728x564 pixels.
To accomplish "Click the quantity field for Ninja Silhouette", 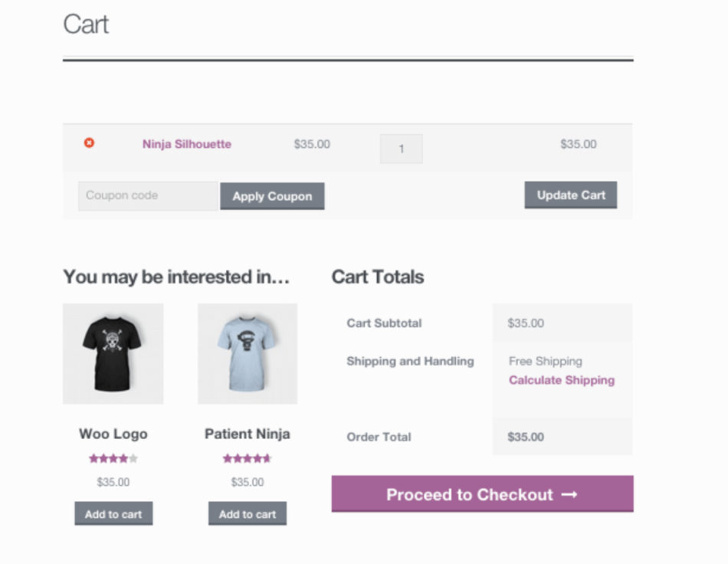I will tap(401, 149).
